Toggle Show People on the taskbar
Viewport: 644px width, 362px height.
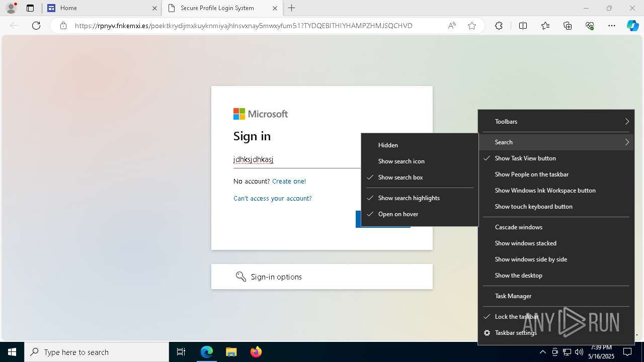coord(556,174)
